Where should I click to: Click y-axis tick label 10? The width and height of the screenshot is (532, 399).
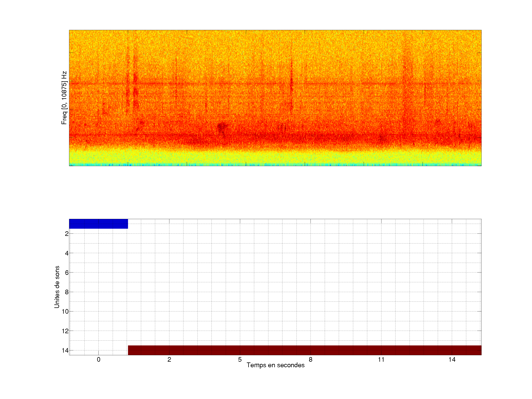click(x=65, y=312)
